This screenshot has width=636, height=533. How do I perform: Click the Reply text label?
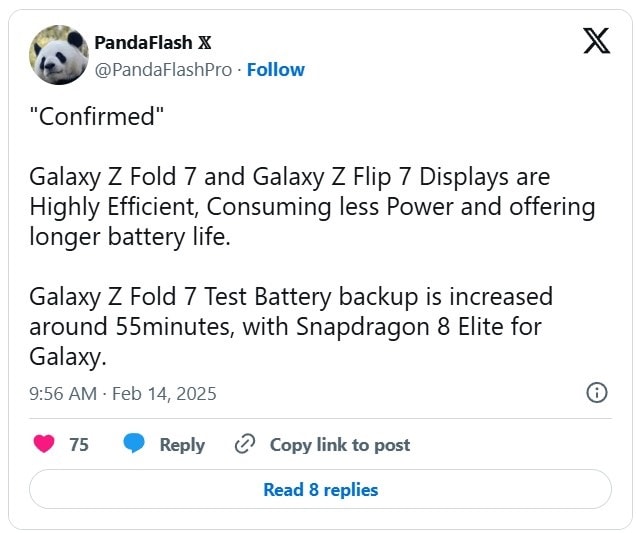pyautogui.click(x=182, y=445)
